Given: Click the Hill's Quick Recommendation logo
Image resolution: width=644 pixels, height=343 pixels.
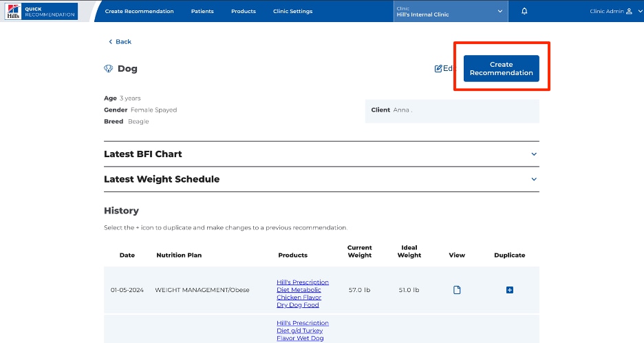Looking at the screenshot, I should tap(41, 11).
